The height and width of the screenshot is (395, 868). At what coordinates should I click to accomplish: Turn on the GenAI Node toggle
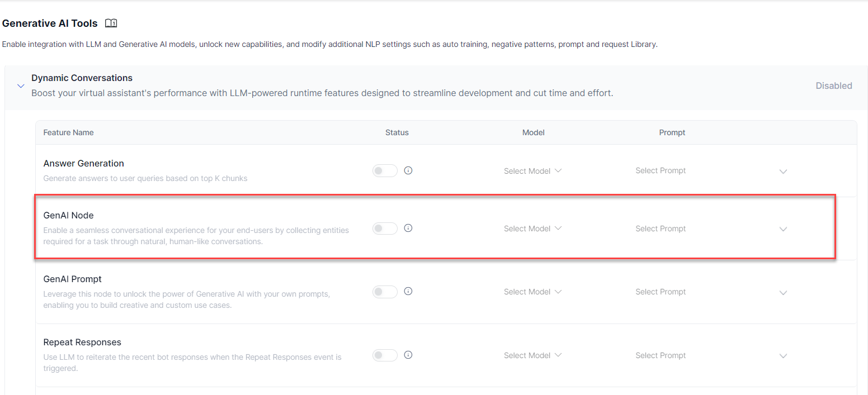(385, 229)
